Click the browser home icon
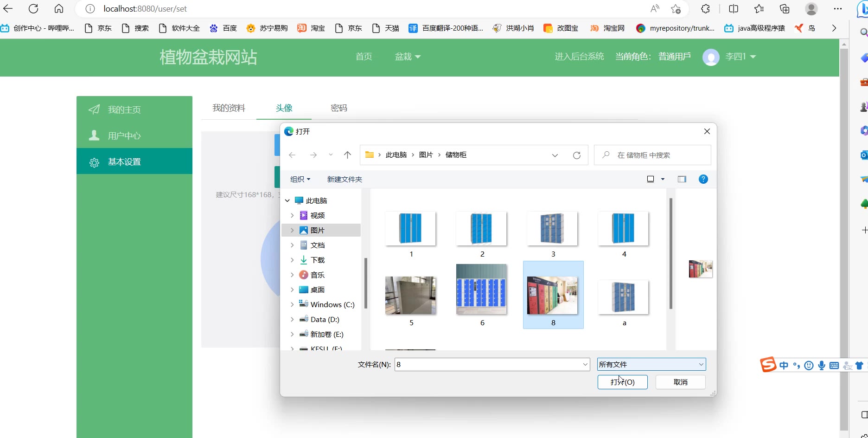 [59, 9]
